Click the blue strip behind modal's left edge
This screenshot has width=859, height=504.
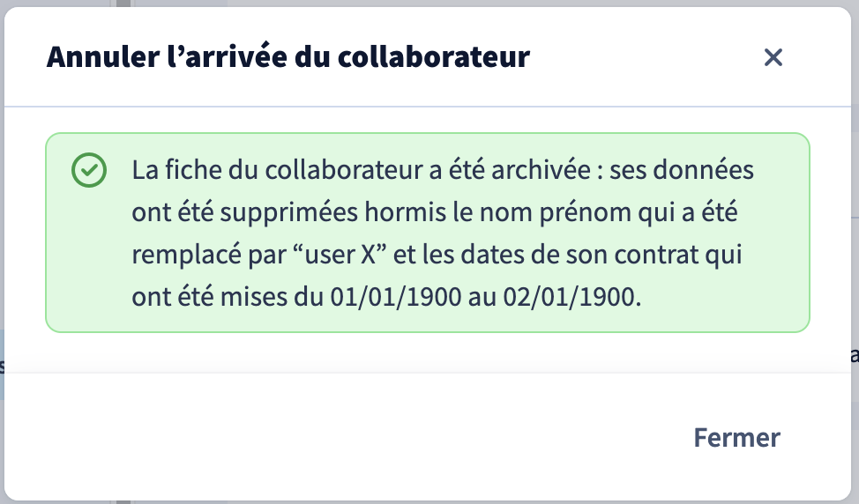tap(2, 364)
